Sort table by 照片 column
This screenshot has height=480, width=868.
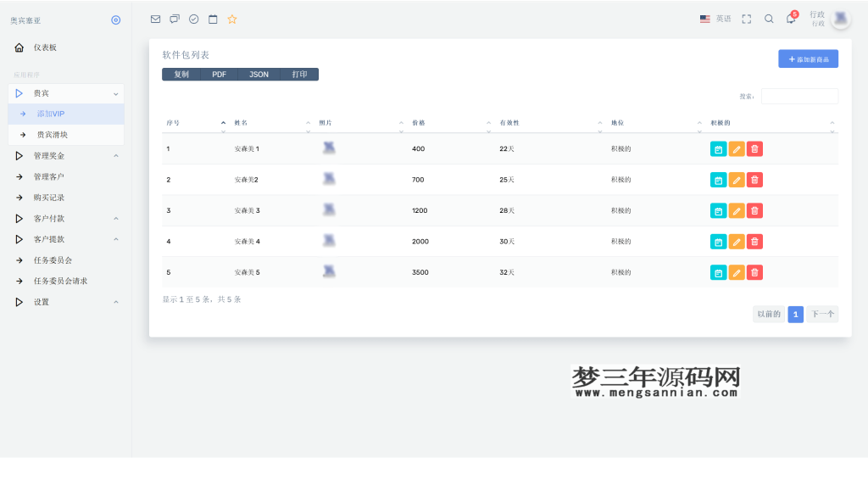361,123
